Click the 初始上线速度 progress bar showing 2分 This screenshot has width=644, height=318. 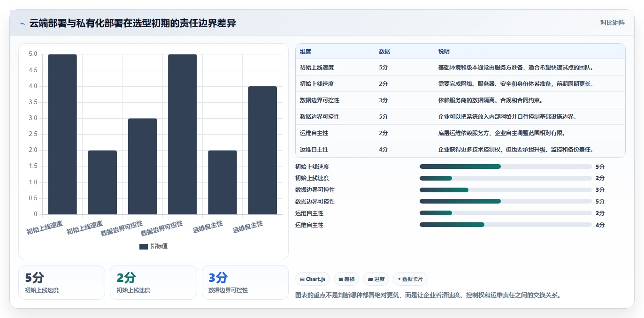click(x=506, y=178)
